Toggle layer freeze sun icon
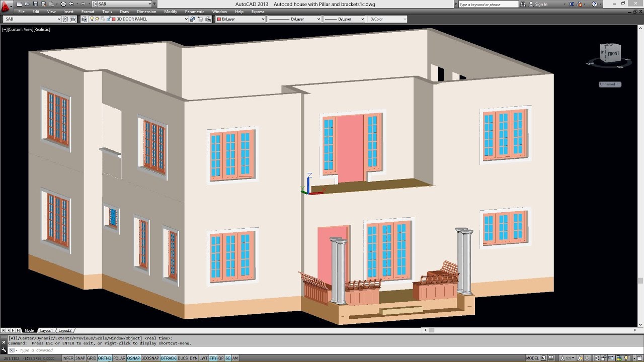This screenshot has width=644, height=362. (x=97, y=19)
